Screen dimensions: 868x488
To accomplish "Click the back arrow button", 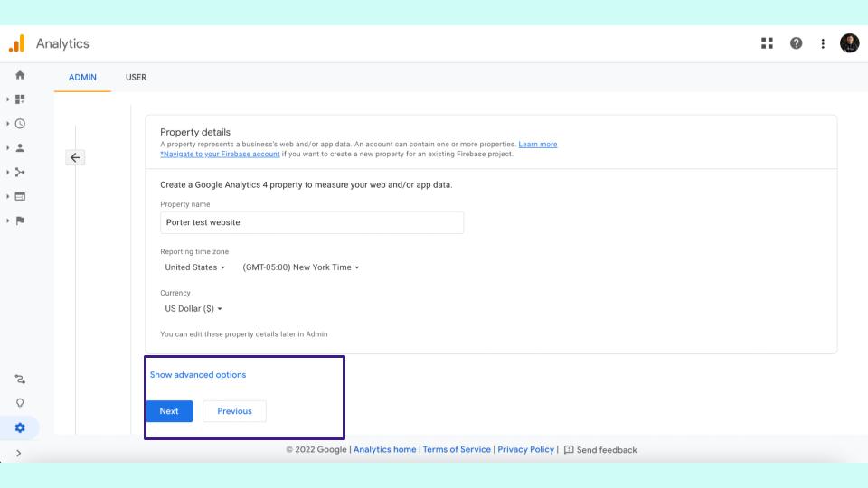I will 75,157.
